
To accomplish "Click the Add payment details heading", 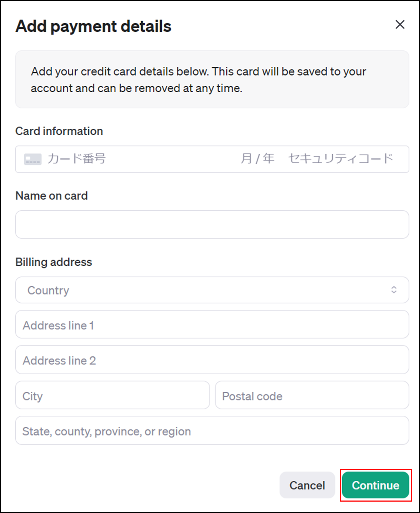I will click(93, 26).
